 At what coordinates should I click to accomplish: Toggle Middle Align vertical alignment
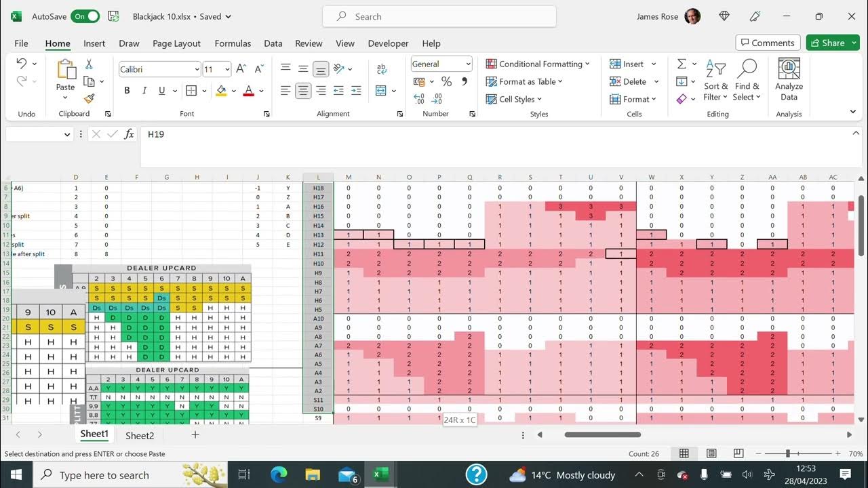303,68
